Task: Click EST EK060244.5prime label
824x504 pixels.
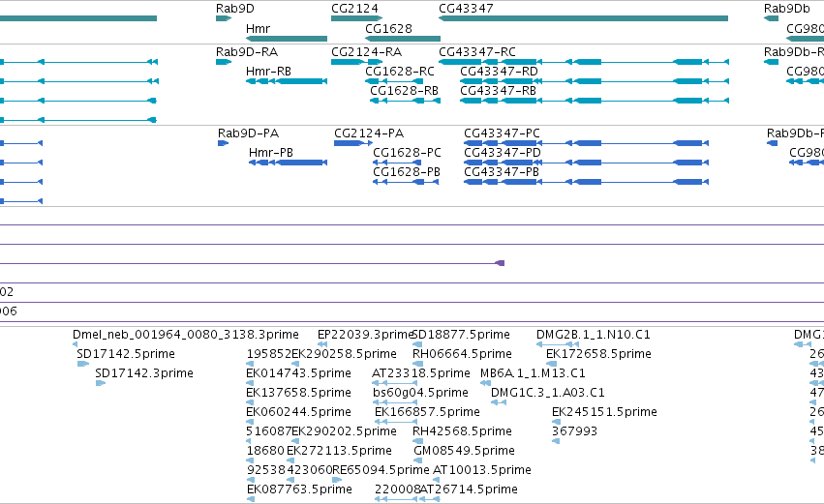Action: 298,412
